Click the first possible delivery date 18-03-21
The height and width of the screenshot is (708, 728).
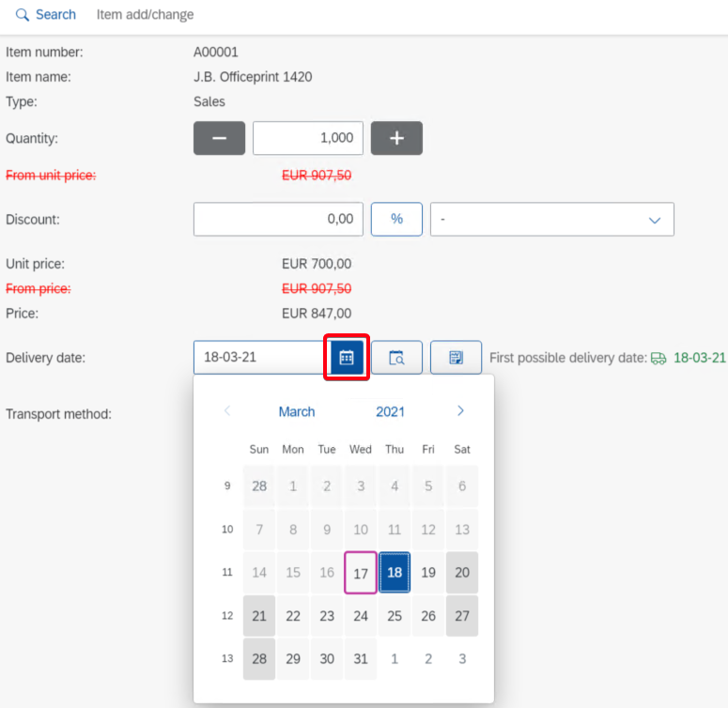(x=699, y=358)
